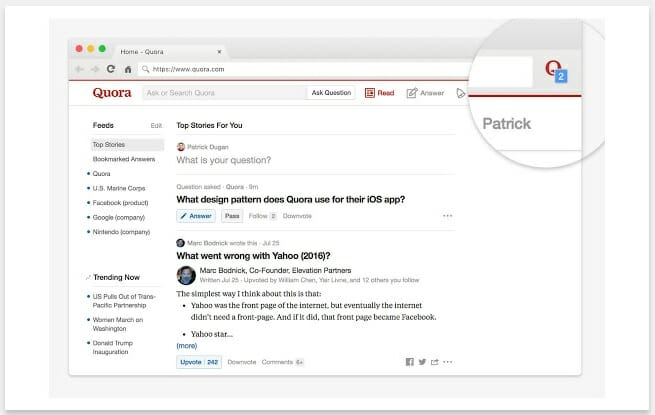Select the Home - Quora browser tab
This screenshot has width=655, height=415.
[x=169, y=52]
